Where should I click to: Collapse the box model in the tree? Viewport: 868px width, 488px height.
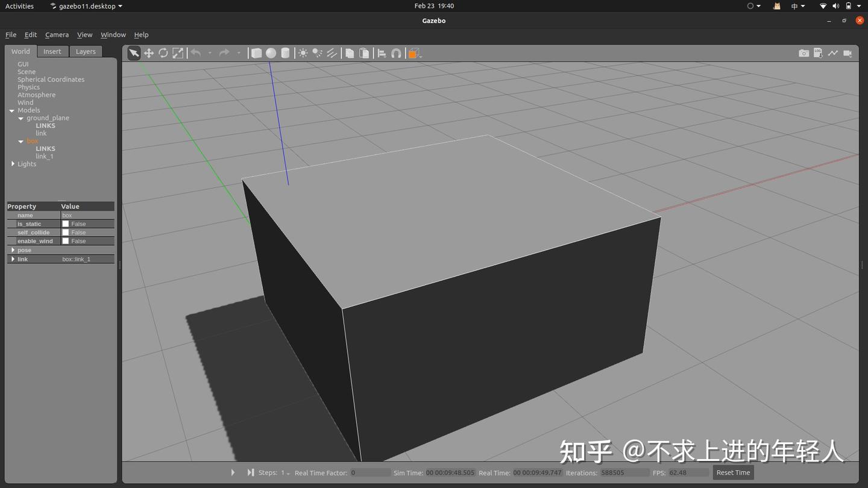(x=20, y=141)
